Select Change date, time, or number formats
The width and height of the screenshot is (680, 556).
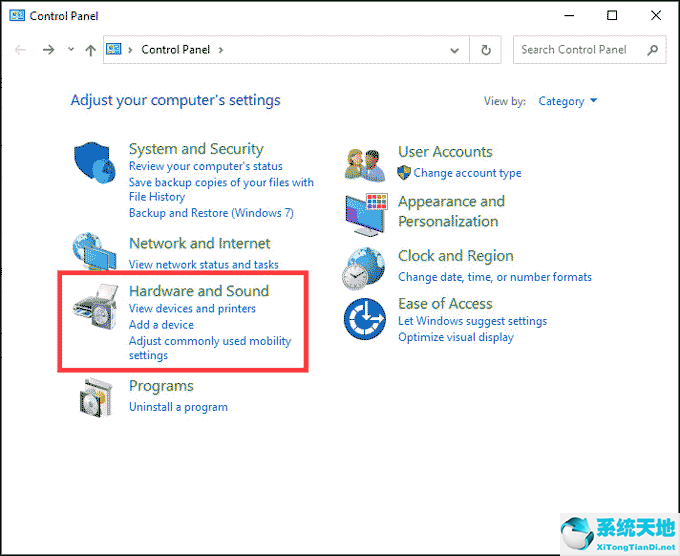(x=494, y=277)
